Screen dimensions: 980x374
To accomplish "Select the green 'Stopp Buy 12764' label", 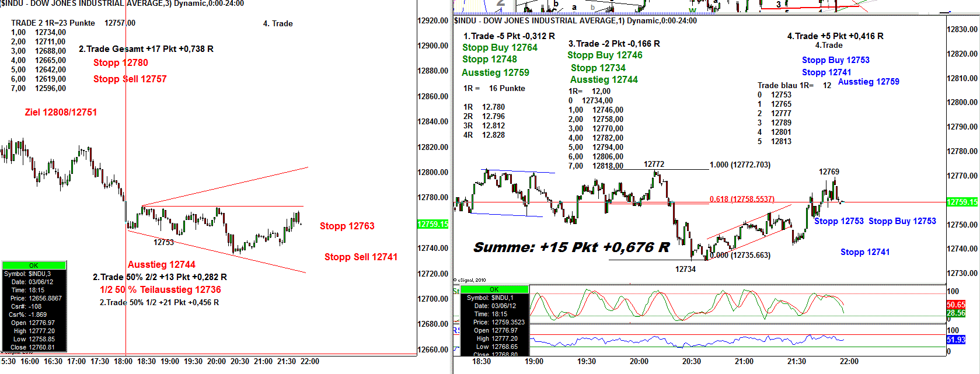I will [500, 48].
